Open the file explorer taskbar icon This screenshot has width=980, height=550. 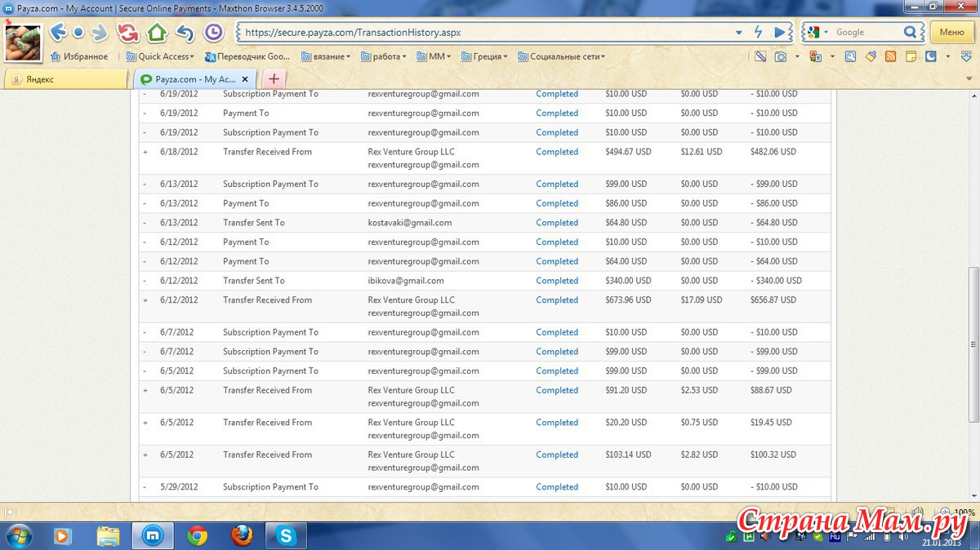pyautogui.click(x=108, y=535)
